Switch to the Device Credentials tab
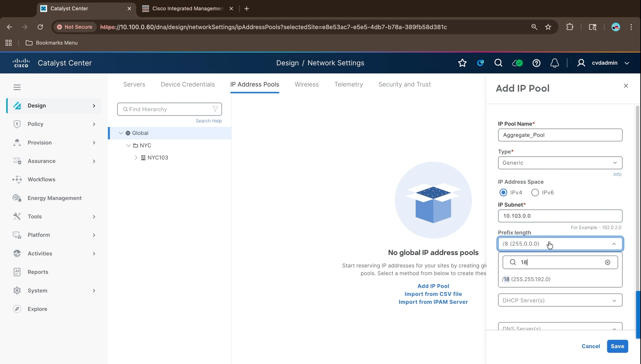The width and height of the screenshot is (641, 364). [188, 85]
